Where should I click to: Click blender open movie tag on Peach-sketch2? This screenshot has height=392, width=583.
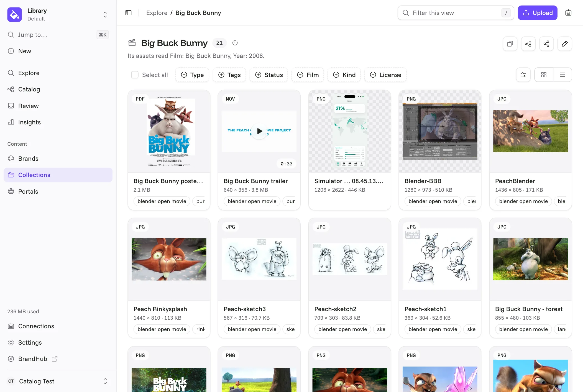343,329
